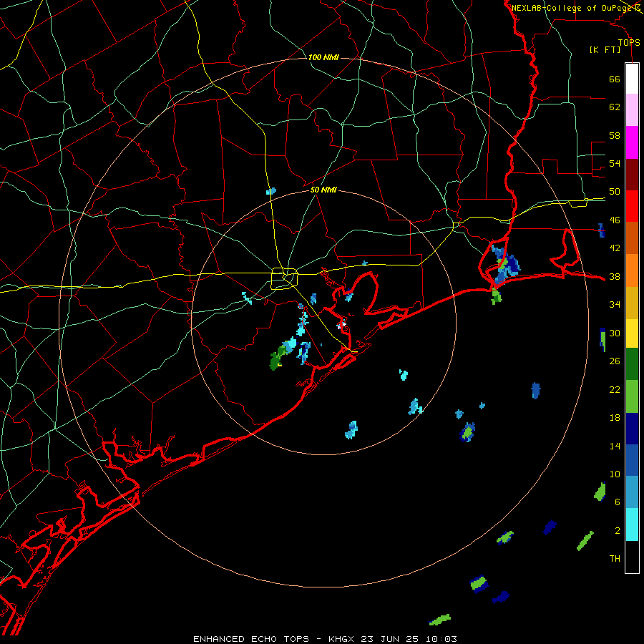Click the white color swatch on the tops scale
The height and width of the screenshot is (644, 644).
[632, 79]
